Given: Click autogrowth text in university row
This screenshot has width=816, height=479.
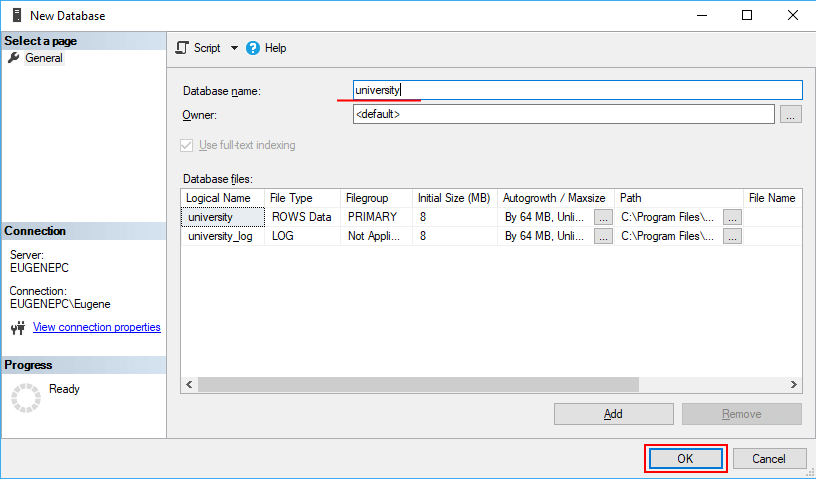Looking at the screenshot, I should (x=544, y=217).
